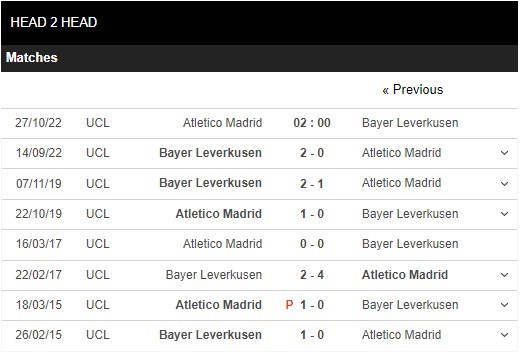Open the 02 : 00 kickoff time match
Screen dimensions: 526x362
[x=312, y=123]
